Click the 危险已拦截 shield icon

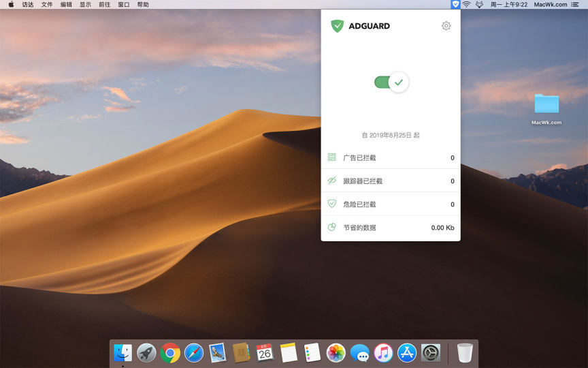tap(332, 204)
